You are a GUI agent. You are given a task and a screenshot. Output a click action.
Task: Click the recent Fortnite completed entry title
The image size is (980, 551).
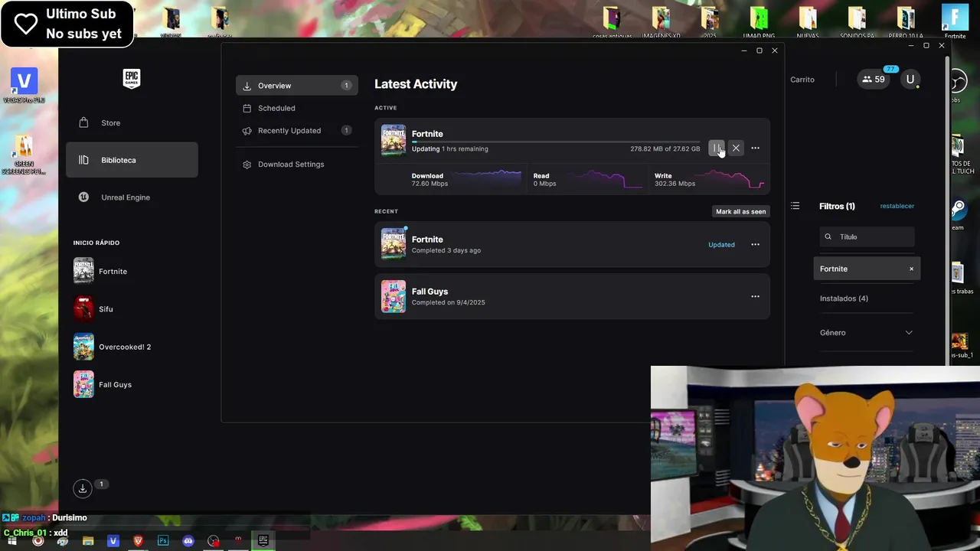click(x=427, y=240)
